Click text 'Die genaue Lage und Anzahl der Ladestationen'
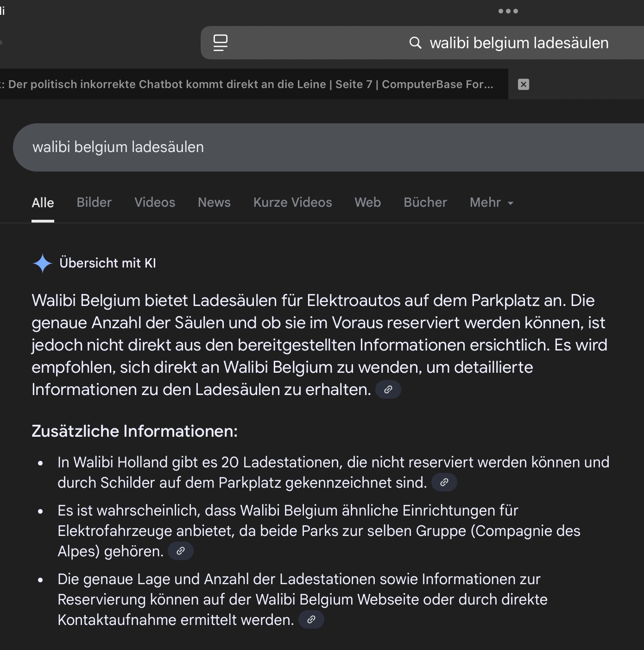The image size is (644, 650). click(216, 579)
